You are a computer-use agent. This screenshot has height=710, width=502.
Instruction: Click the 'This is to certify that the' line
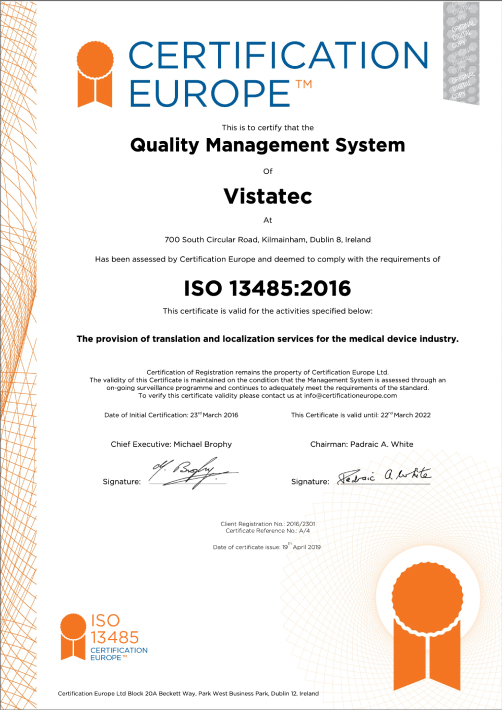(268, 128)
